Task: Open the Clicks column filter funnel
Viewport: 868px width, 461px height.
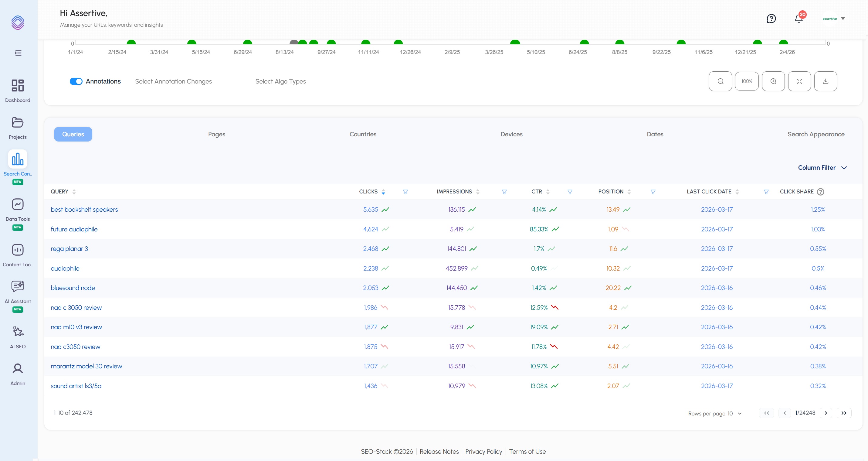Action: pyautogui.click(x=405, y=192)
